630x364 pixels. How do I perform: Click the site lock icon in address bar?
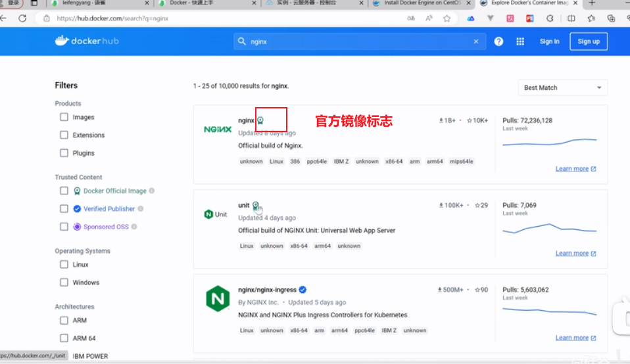point(47,18)
